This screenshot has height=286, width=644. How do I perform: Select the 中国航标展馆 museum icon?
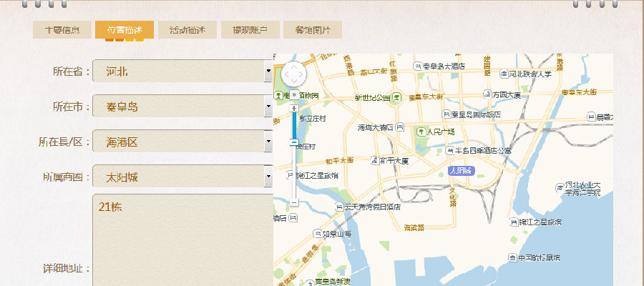click(x=512, y=257)
